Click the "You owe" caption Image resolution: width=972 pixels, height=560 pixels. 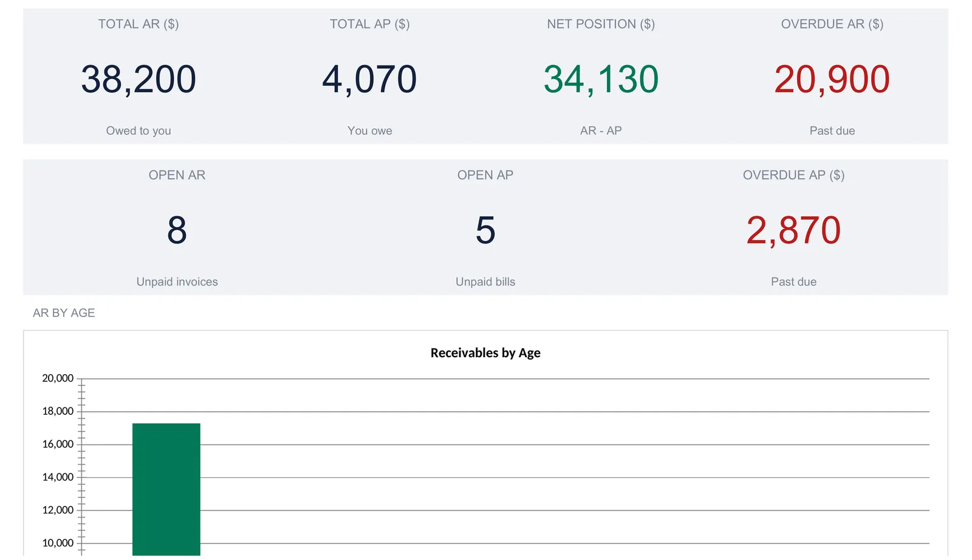tap(370, 131)
